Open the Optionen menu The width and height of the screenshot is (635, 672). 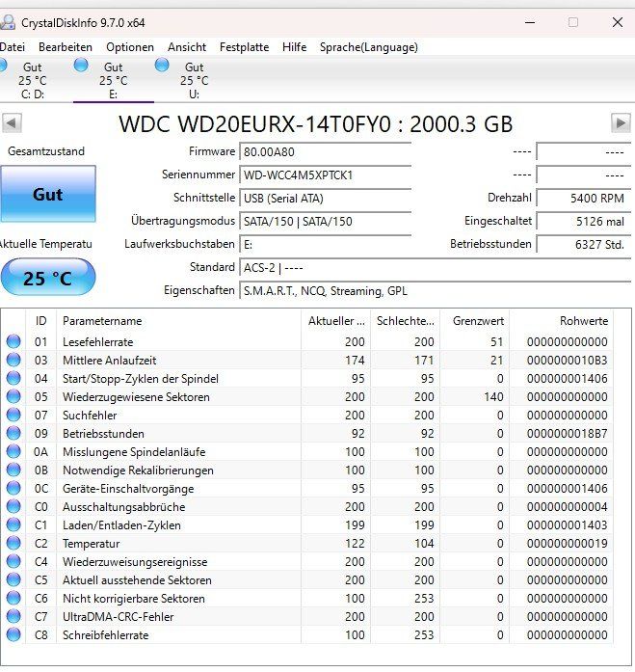tap(130, 47)
